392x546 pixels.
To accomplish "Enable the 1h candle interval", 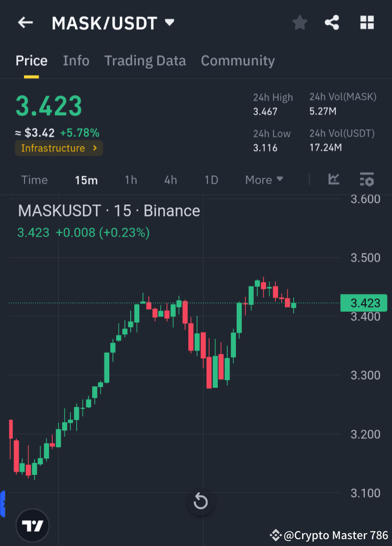I will click(131, 180).
